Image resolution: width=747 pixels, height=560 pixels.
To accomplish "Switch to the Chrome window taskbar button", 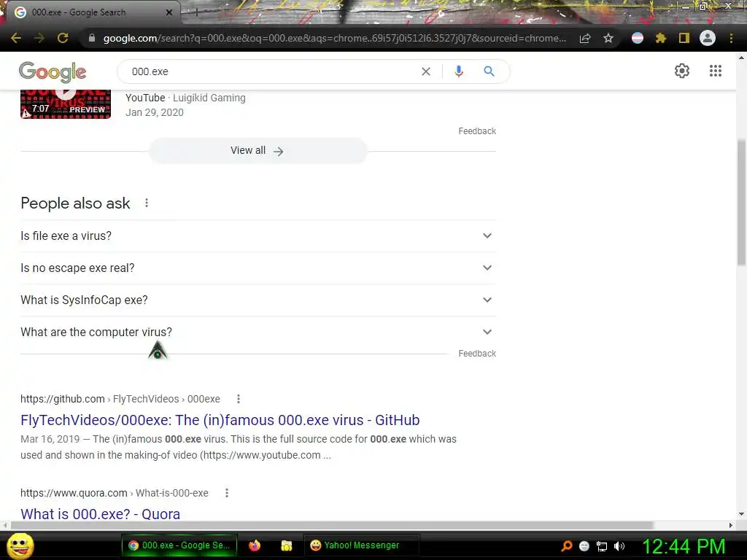I will pos(179,545).
